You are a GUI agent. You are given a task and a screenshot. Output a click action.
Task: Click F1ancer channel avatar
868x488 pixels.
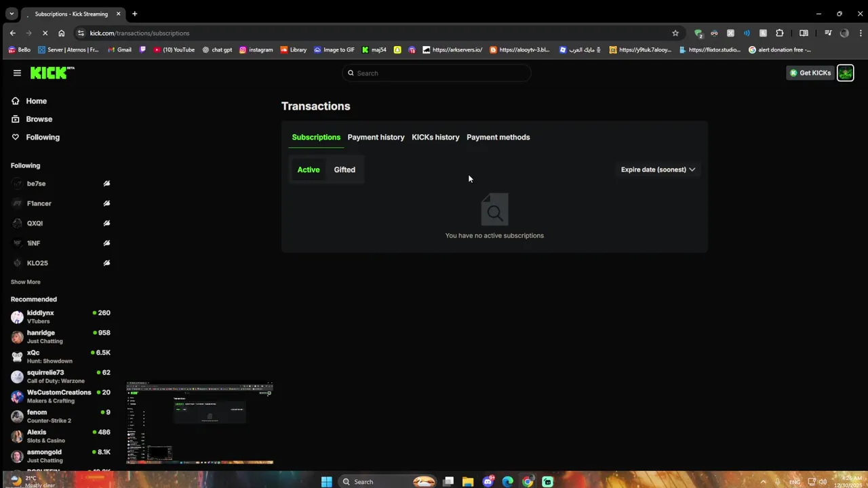(17, 203)
